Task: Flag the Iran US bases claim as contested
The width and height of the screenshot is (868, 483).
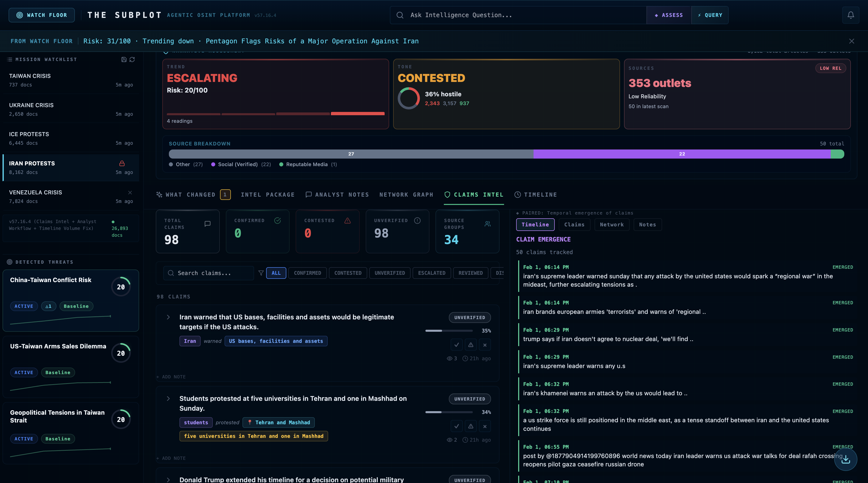Action: (x=470, y=345)
